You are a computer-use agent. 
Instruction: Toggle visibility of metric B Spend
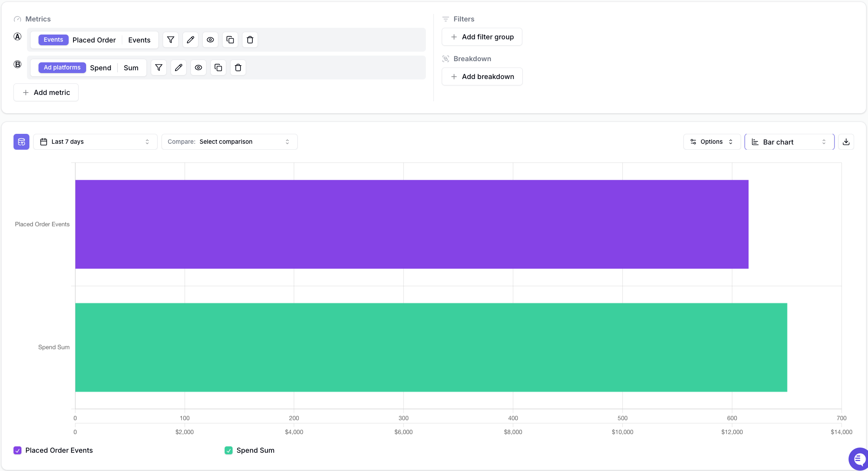(198, 68)
